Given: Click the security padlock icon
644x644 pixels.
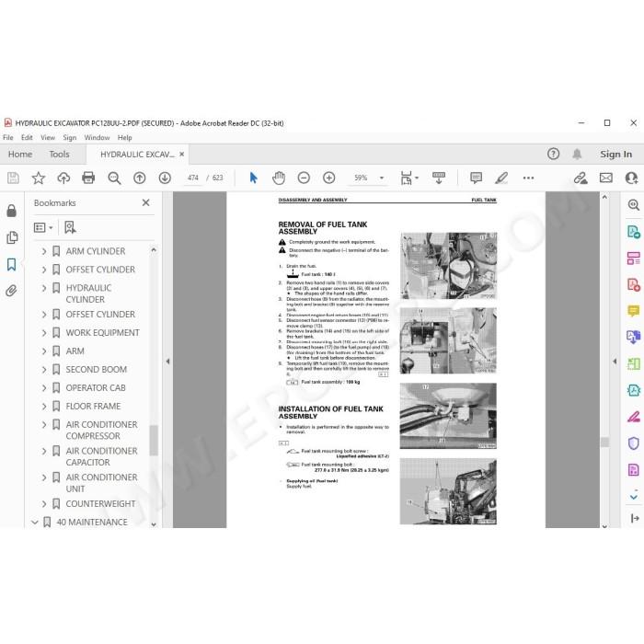Looking at the screenshot, I should pos(11,211).
